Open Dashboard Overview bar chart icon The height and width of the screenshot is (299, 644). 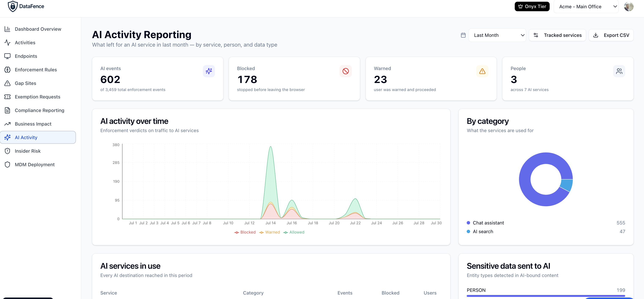7,29
